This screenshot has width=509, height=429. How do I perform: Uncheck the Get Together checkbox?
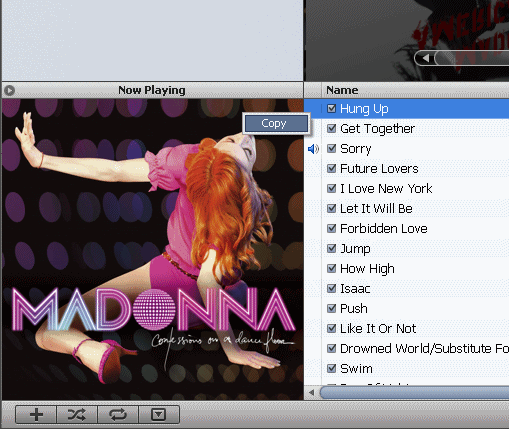331,128
